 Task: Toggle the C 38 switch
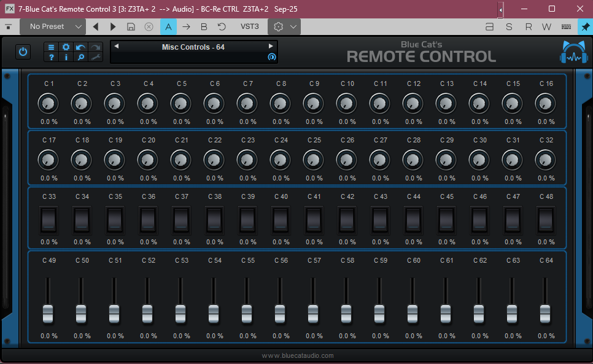pos(214,219)
